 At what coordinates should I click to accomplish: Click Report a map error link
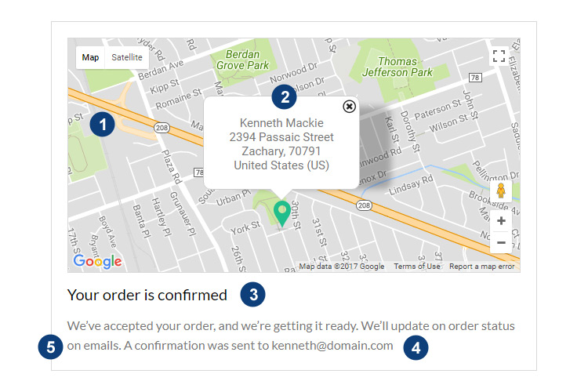(x=481, y=267)
